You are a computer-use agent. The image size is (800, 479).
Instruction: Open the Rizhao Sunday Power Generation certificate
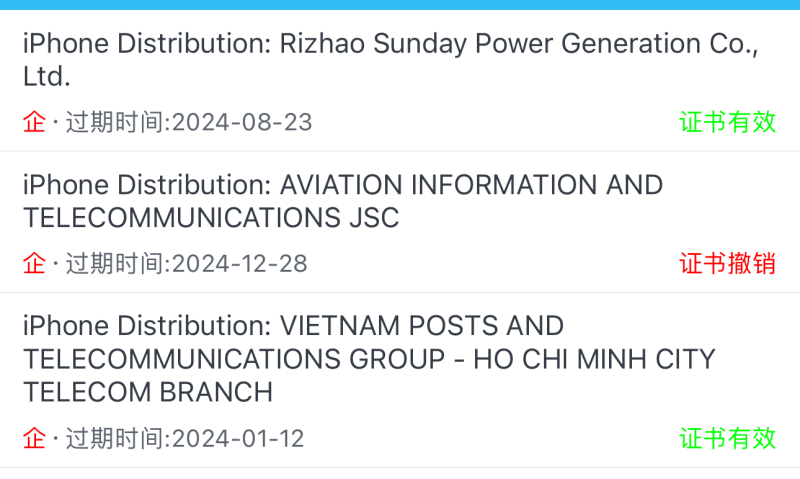pos(400,81)
